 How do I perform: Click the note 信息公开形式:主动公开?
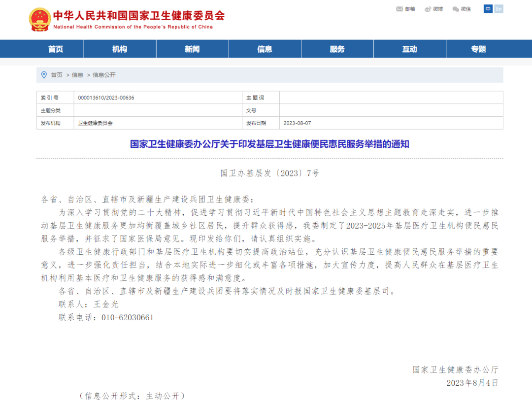click(133, 396)
